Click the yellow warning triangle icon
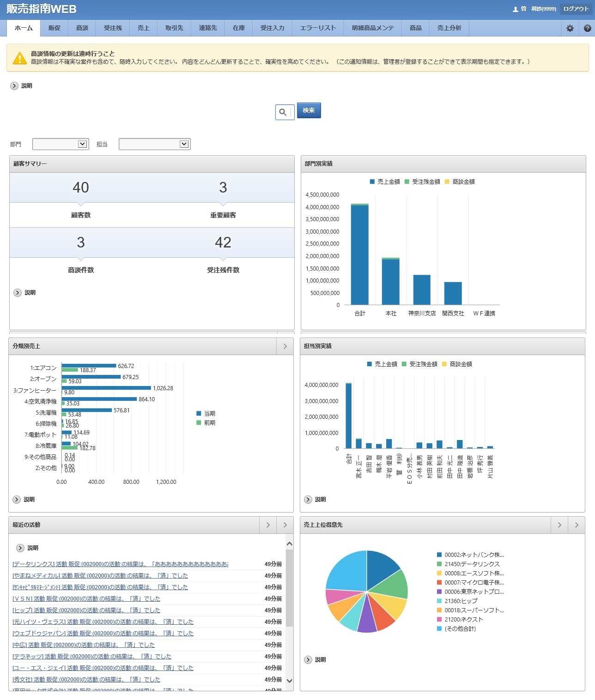Image resolution: width=595 pixels, height=700 pixels. coord(19,58)
